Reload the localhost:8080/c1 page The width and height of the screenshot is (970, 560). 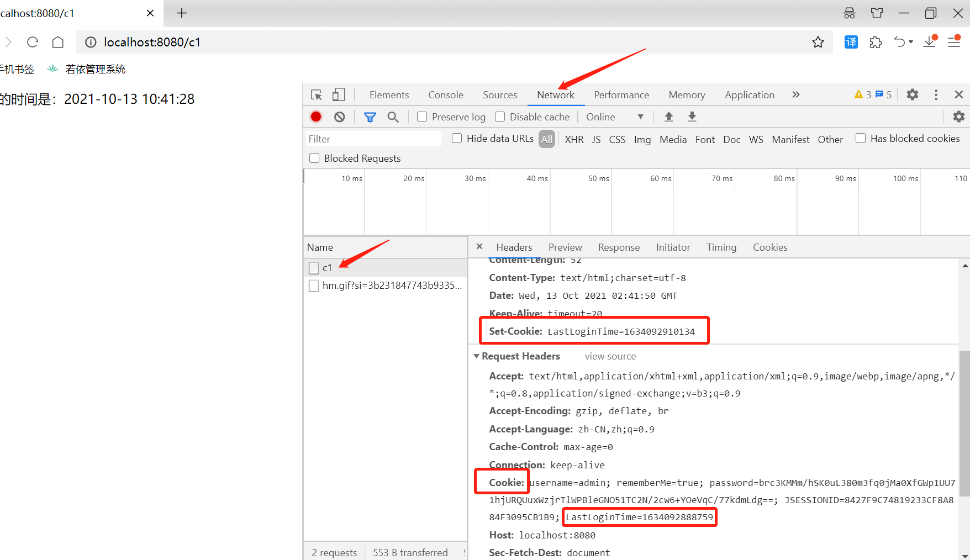(x=33, y=42)
